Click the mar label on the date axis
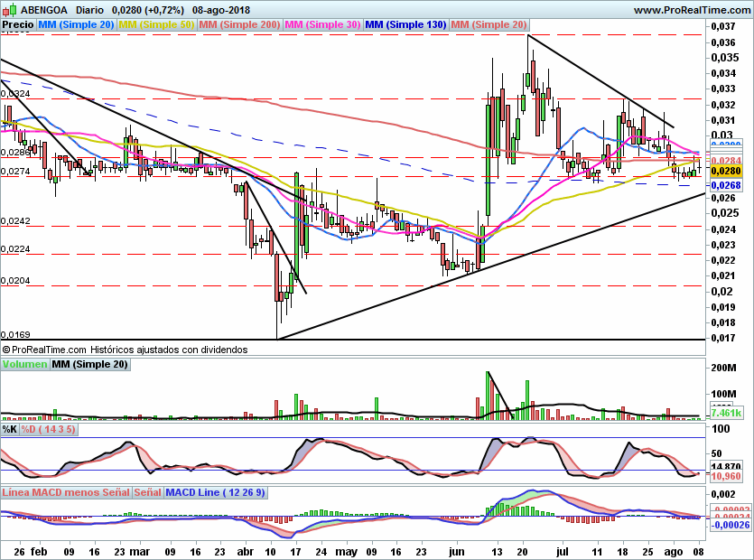The height and width of the screenshot is (560, 754). (140, 552)
